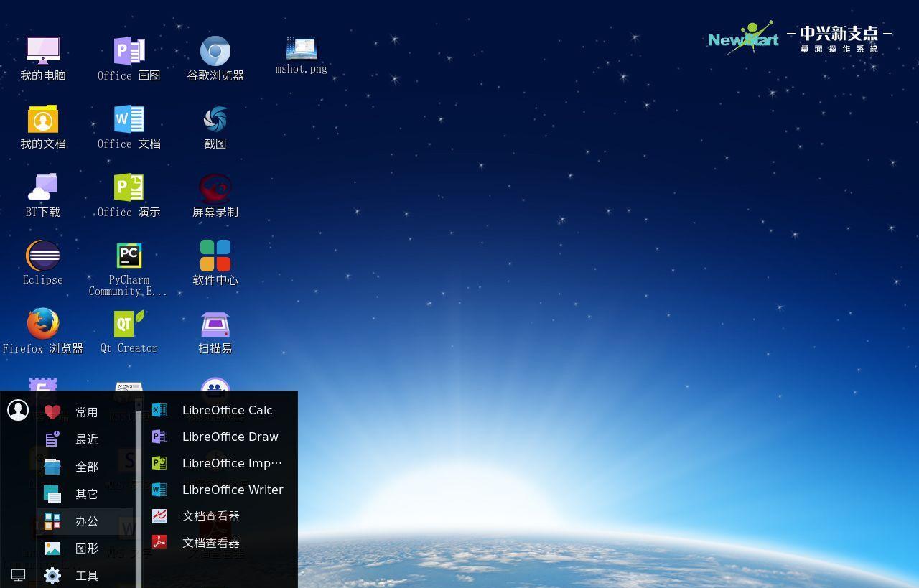Image resolution: width=919 pixels, height=588 pixels.
Task: Launch the 屏幕录制 screen recorder icon
Action: pos(215,195)
